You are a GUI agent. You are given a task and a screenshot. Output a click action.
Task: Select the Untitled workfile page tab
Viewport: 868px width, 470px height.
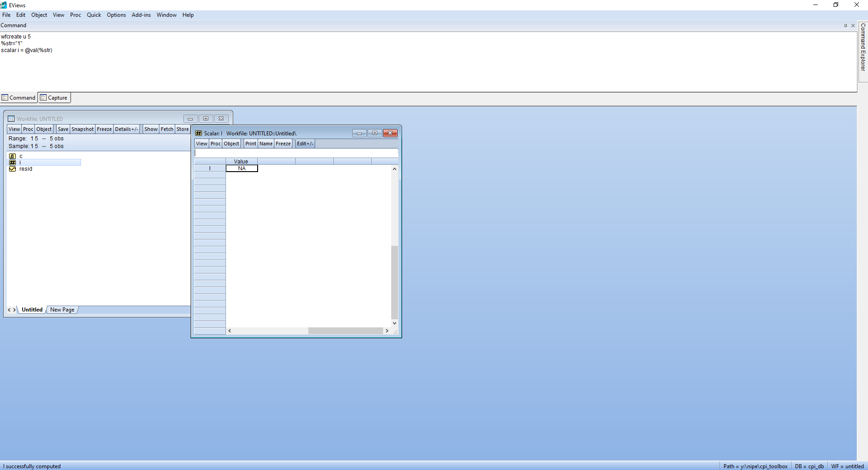point(32,310)
